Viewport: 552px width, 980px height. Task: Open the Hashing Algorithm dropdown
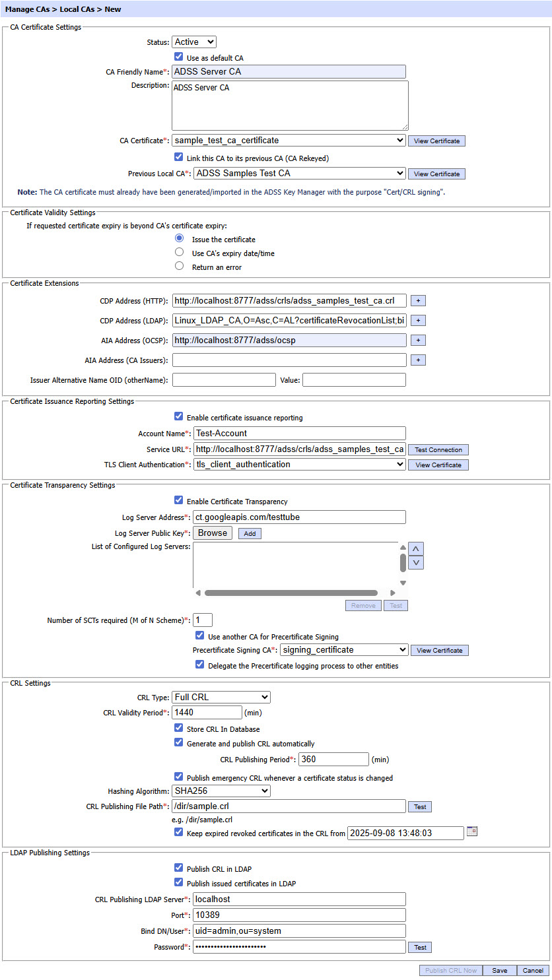point(221,791)
